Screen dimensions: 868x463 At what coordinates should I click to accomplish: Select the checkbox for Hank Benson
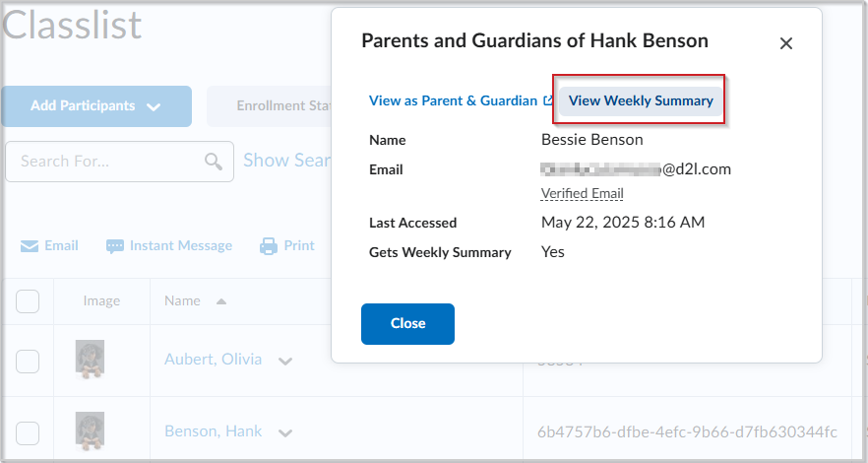[28, 432]
